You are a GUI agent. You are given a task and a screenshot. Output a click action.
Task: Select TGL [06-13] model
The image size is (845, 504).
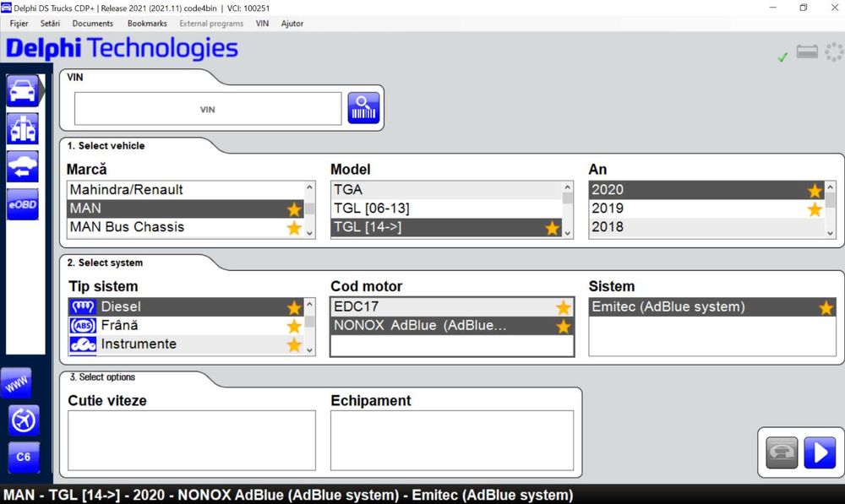tap(447, 209)
